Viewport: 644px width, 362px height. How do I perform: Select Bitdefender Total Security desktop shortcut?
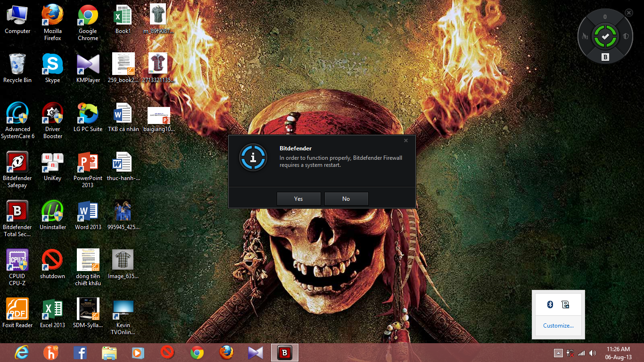[17, 219]
